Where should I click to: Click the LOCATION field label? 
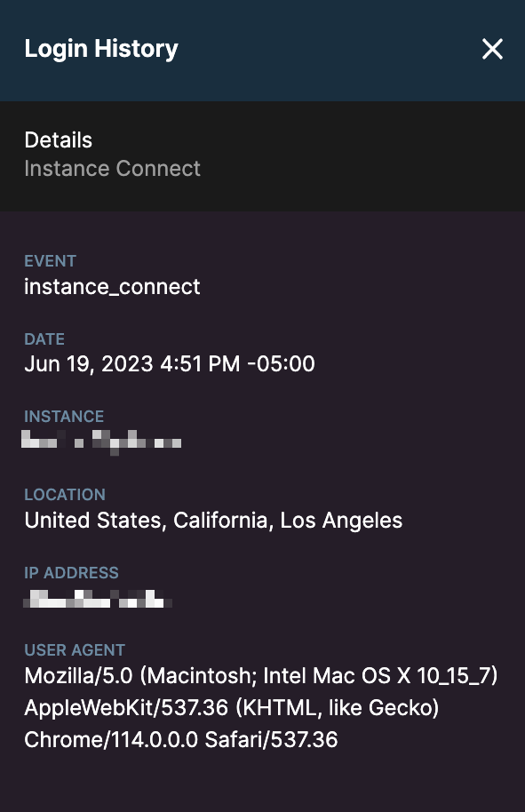pos(65,495)
